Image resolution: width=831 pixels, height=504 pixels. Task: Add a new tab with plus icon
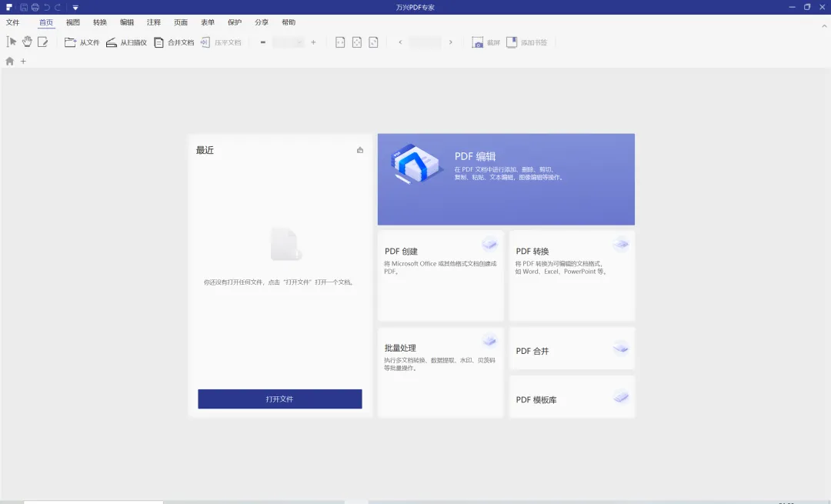pyautogui.click(x=23, y=62)
